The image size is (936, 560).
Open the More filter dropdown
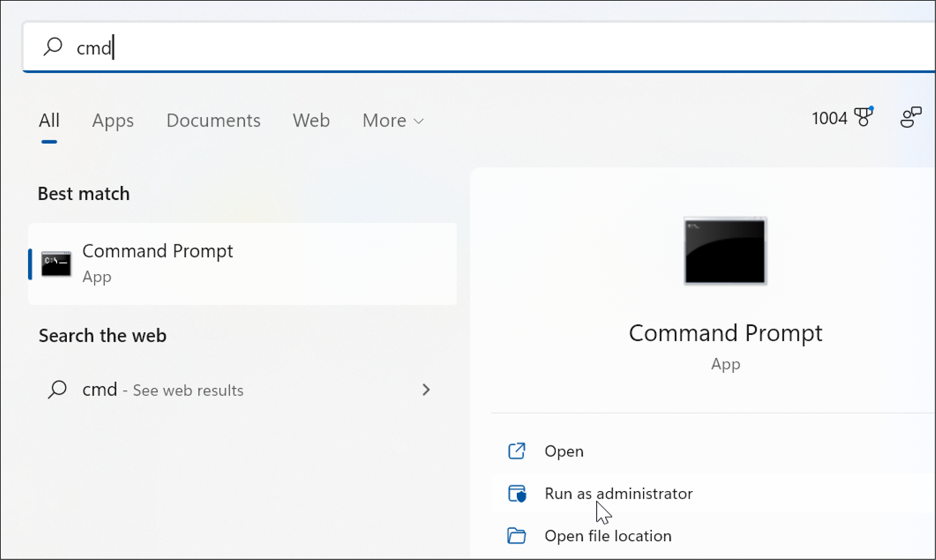coord(392,121)
